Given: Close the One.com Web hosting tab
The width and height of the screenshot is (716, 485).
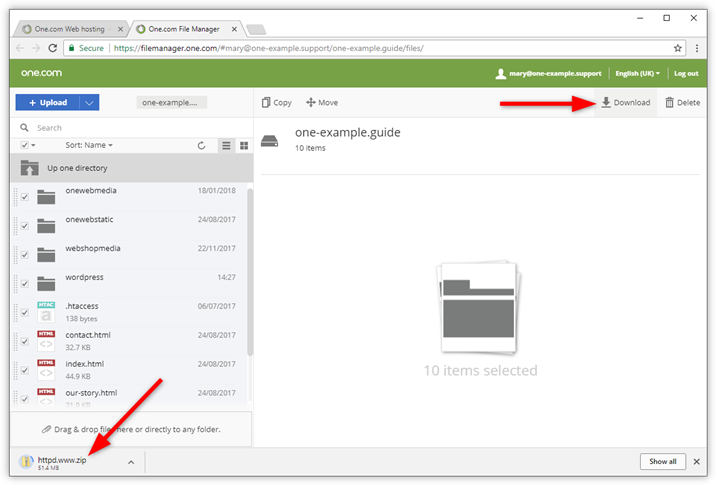Looking at the screenshot, I should 120,29.
